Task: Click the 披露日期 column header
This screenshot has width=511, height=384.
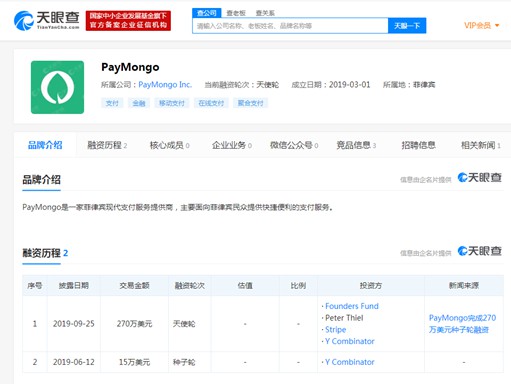Action: point(74,286)
